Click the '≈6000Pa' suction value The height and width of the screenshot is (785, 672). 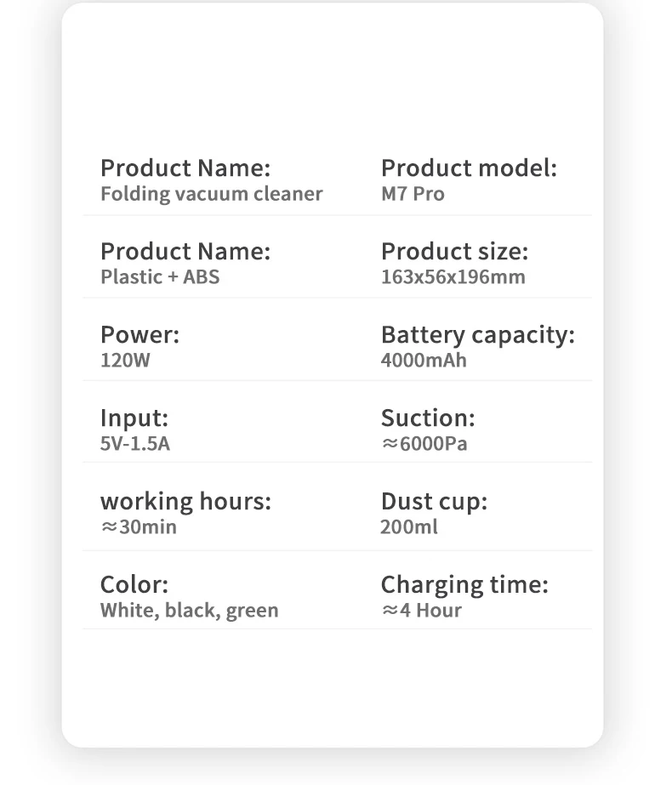tap(424, 444)
